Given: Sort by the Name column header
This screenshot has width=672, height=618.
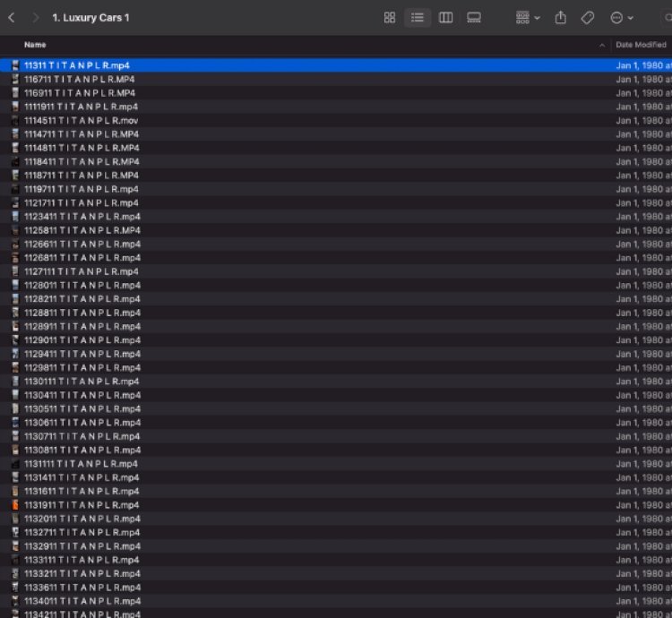Looking at the screenshot, I should [x=36, y=45].
